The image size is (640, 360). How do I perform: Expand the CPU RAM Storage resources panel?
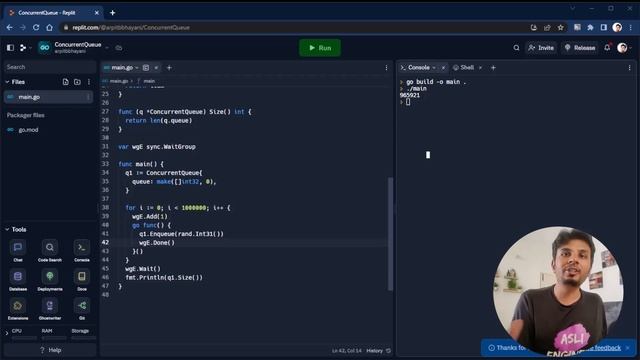[7, 333]
